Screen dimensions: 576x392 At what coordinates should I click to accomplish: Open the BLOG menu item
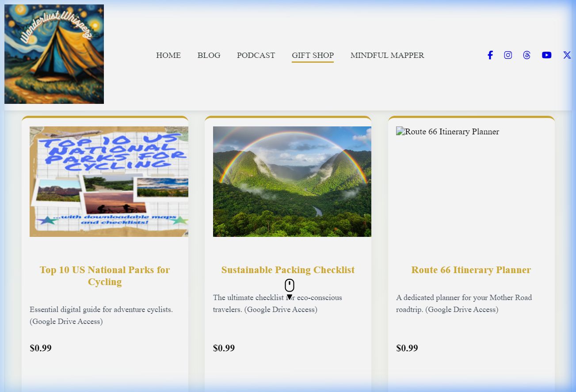click(x=209, y=55)
